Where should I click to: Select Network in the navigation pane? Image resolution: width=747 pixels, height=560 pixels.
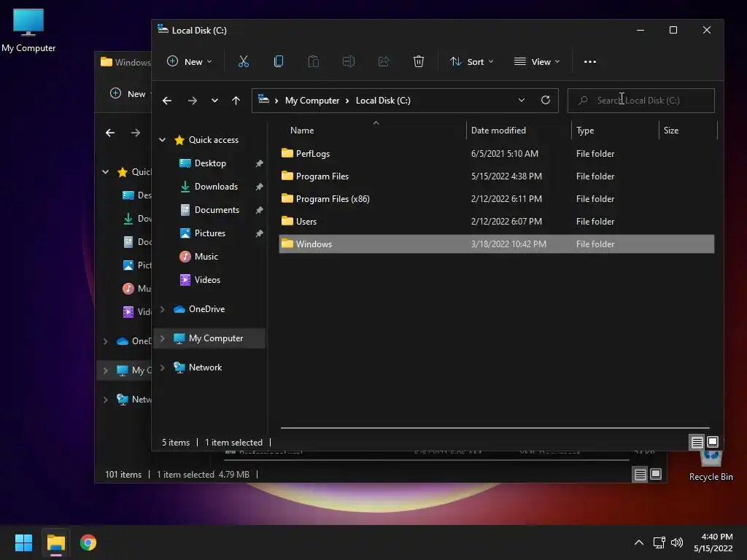tap(205, 367)
